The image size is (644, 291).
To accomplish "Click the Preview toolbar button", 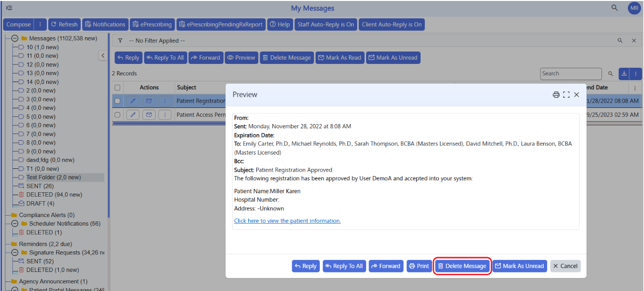I will (x=242, y=58).
